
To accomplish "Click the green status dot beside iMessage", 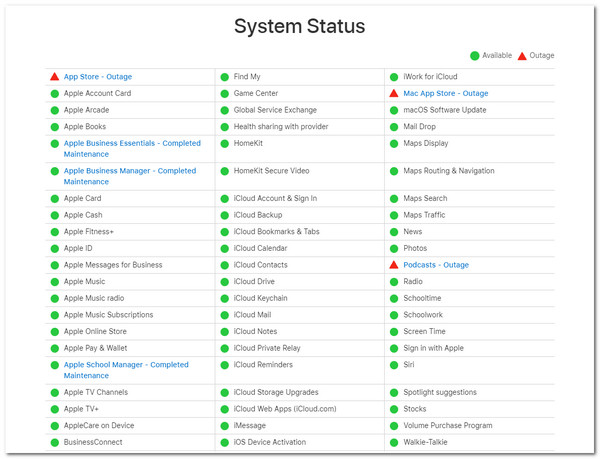I will [x=225, y=426].
